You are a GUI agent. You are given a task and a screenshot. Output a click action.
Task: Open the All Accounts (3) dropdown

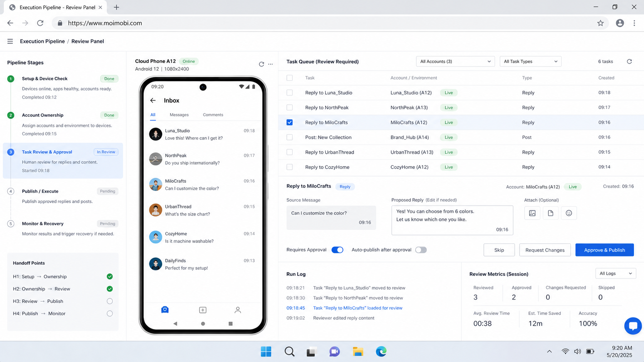tap(455, 62)
